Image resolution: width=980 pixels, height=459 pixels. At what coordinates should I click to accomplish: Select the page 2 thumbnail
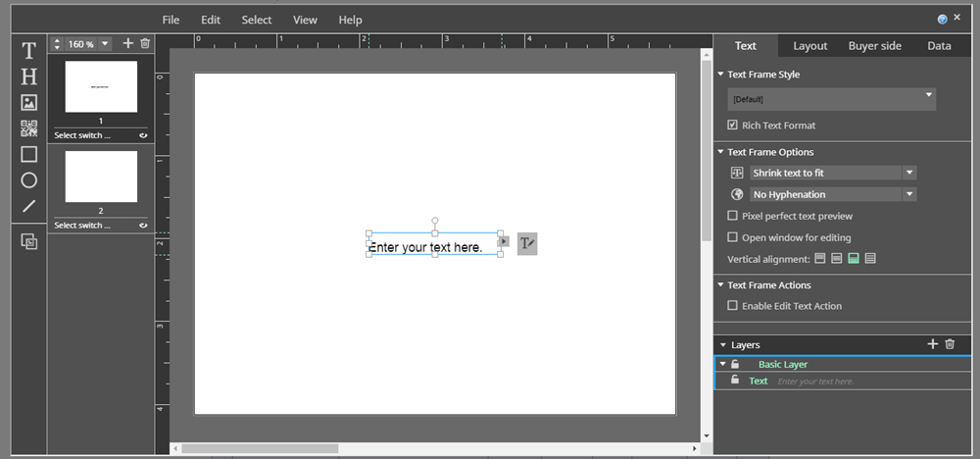click(x=101, y=177)
